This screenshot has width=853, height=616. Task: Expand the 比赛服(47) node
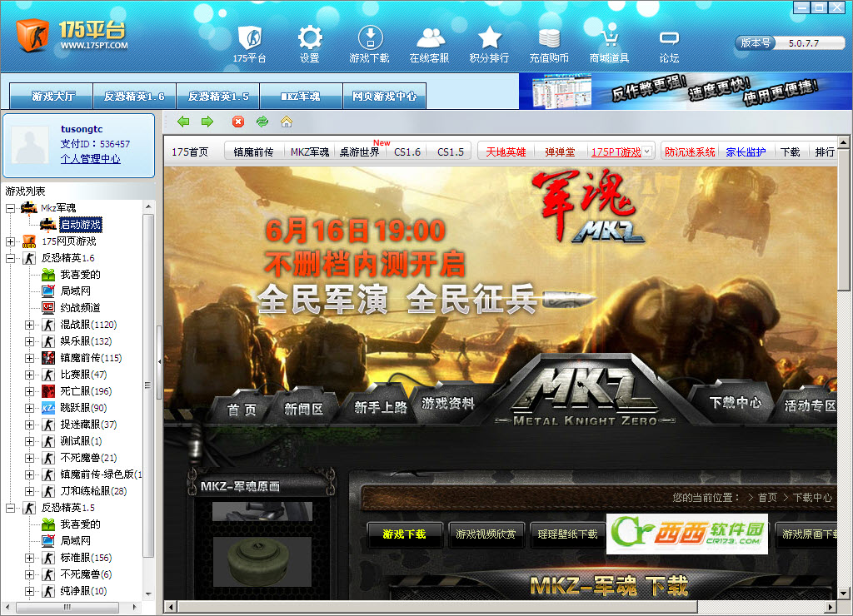(29, 375)
